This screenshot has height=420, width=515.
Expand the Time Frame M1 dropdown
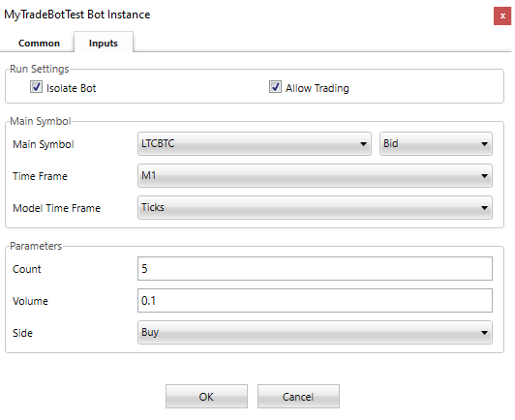pos(315,176)
